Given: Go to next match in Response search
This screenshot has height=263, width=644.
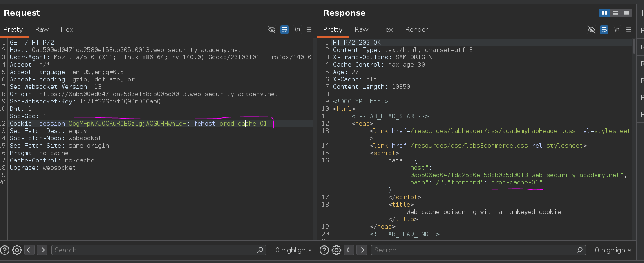Looking at the screenshot, I should [x=362, y=250].
